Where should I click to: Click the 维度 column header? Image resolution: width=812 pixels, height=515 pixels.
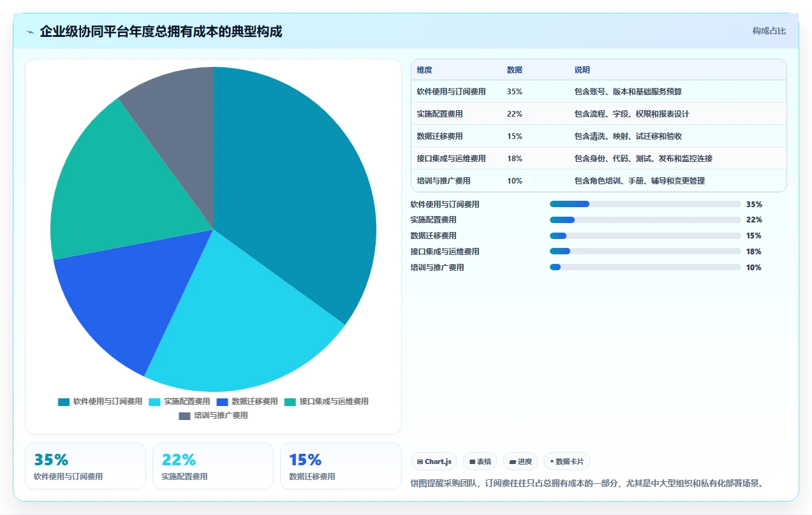[x=424, y=70]
